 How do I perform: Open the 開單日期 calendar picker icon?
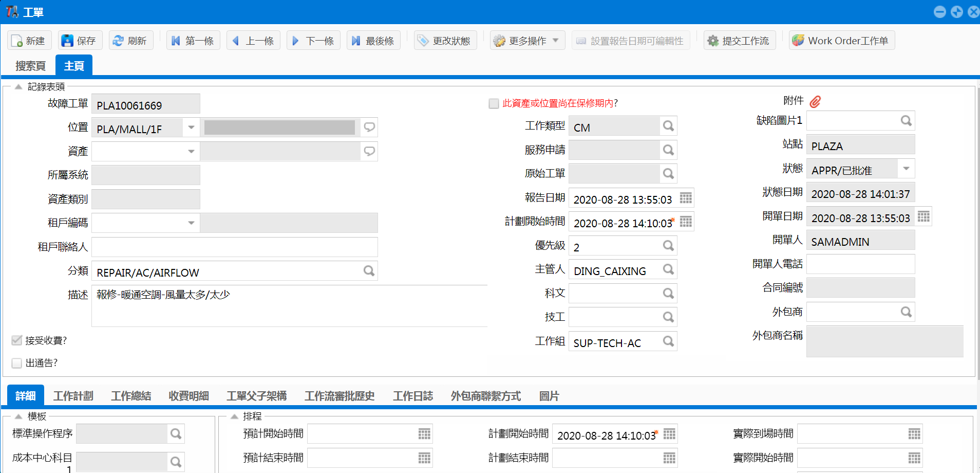(x=924, y=216)
